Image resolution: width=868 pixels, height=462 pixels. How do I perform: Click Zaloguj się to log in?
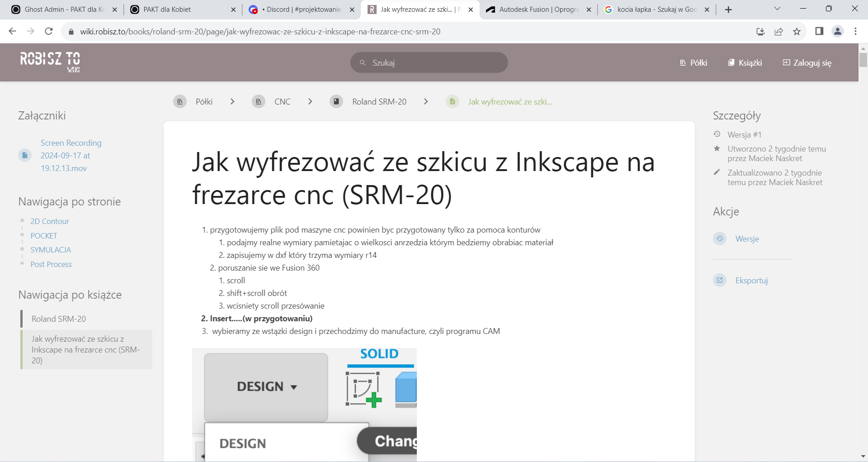pos(807,63)
